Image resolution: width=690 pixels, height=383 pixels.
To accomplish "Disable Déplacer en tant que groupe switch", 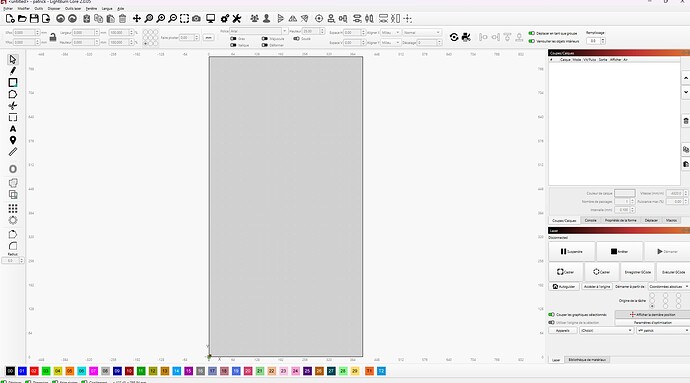I will 532,33.
